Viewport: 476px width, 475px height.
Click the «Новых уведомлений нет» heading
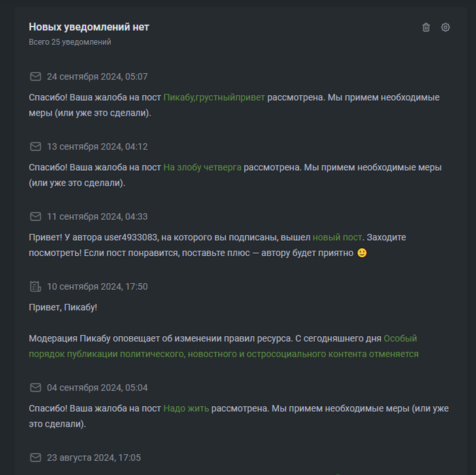88,27
